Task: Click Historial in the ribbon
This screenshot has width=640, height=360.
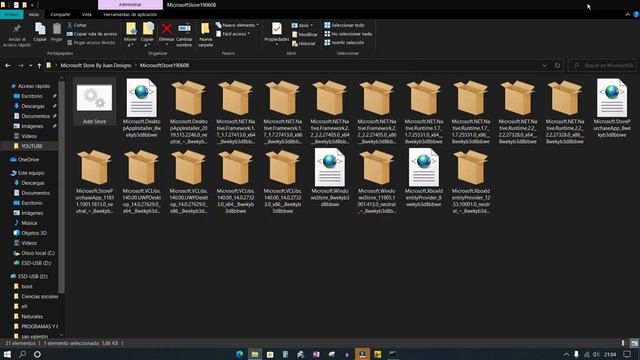Action: click(x=304, y=43)
